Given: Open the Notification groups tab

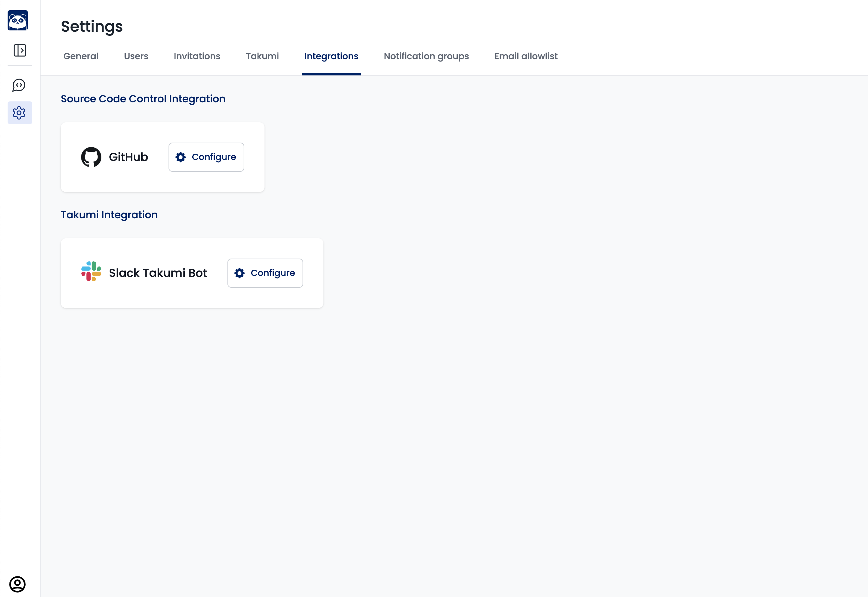Looking at the screenshot, I should pyautogui.click(x=426, y=56).
